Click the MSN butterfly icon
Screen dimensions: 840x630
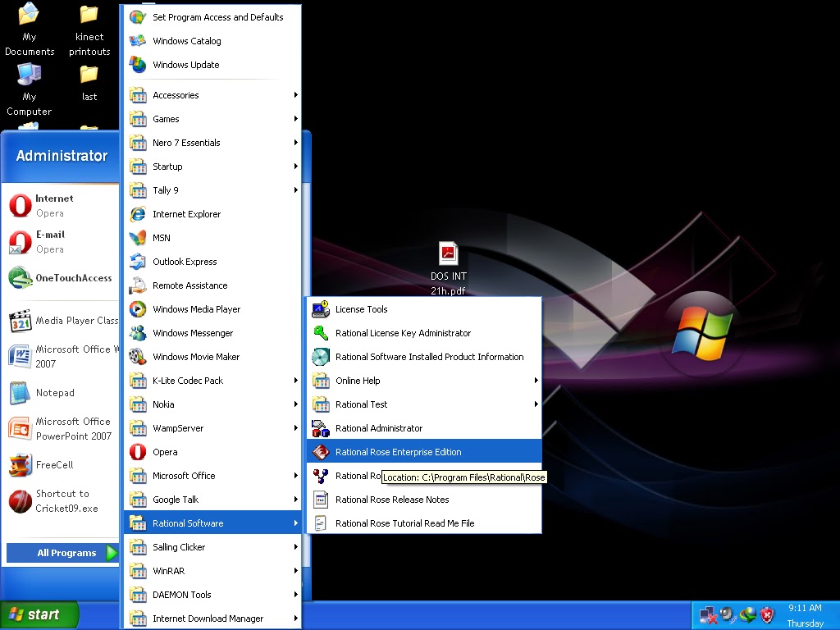point(138,237)
